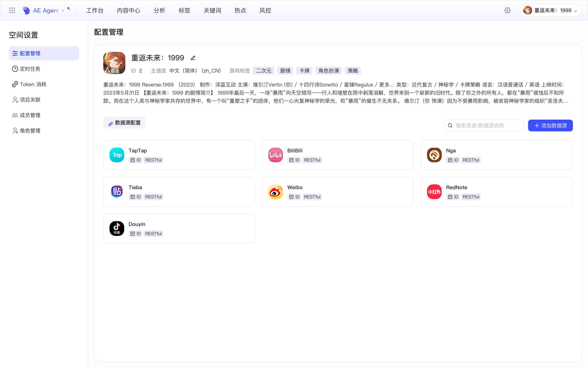Click the 剧情 game tag
This screenshot has height=368, width=588.
285,71
